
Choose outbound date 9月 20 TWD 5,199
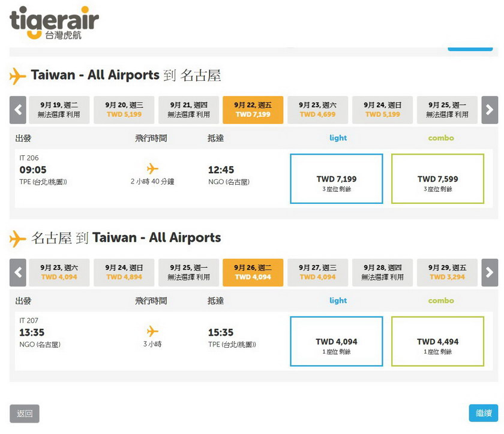click(124, 110)
